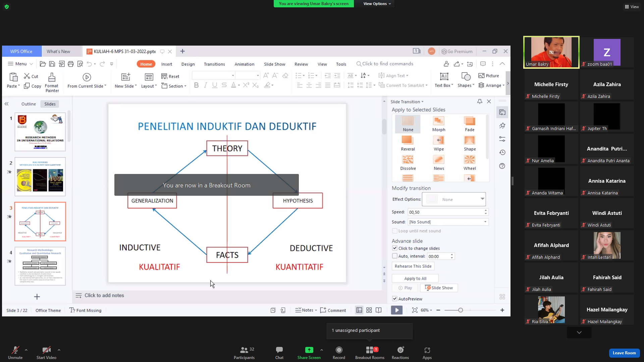Click the transition Speed input field
The width and height of the screenshot is (644, 362).
click(x=445, y=212)
